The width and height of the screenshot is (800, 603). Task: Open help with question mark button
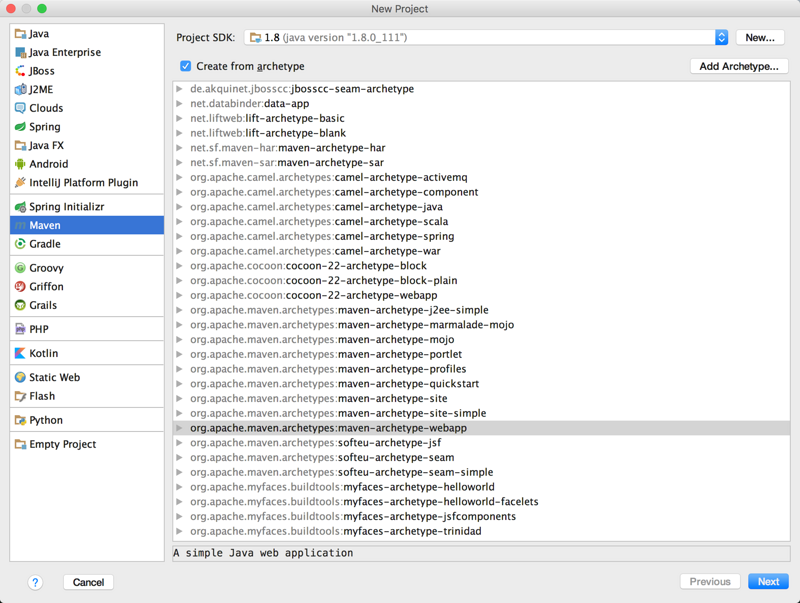35,582
